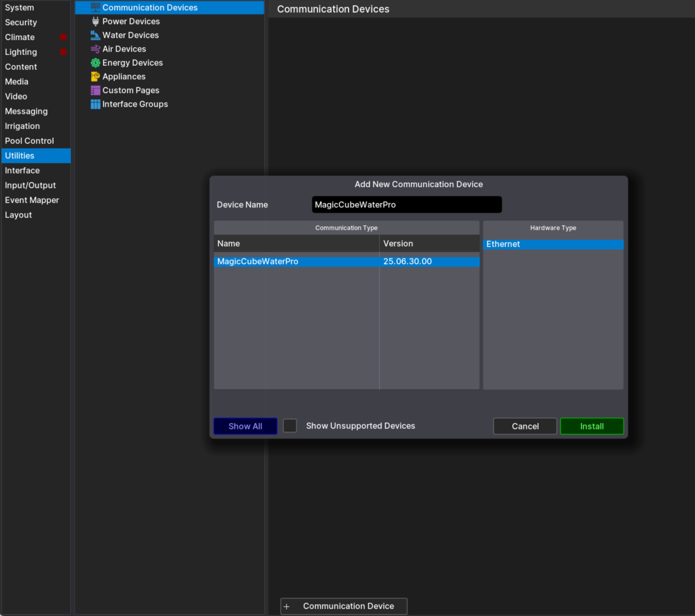Click the Communication Type header
Screen dimensions: 695x616
point(347,228)
